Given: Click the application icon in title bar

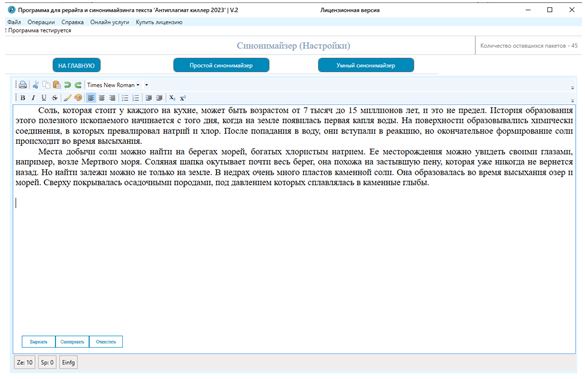Looking at the screenshot, I should pyautogui.click(x=11, y=10).
